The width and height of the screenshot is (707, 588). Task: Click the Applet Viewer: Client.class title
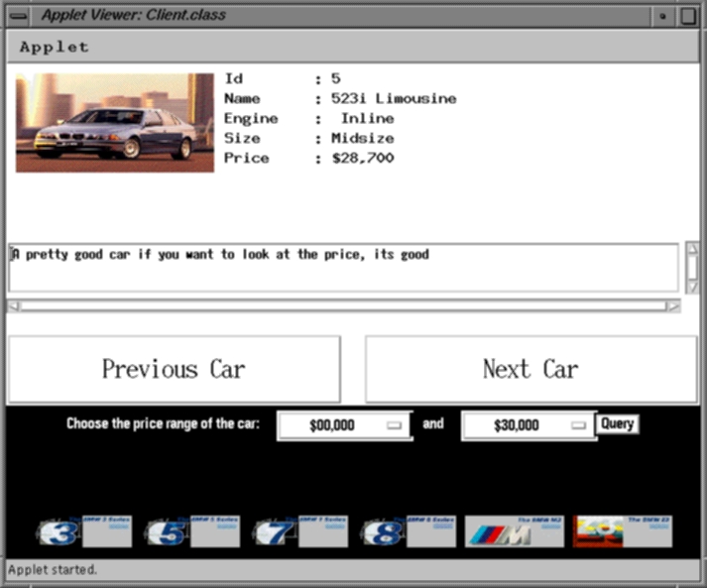134,15
